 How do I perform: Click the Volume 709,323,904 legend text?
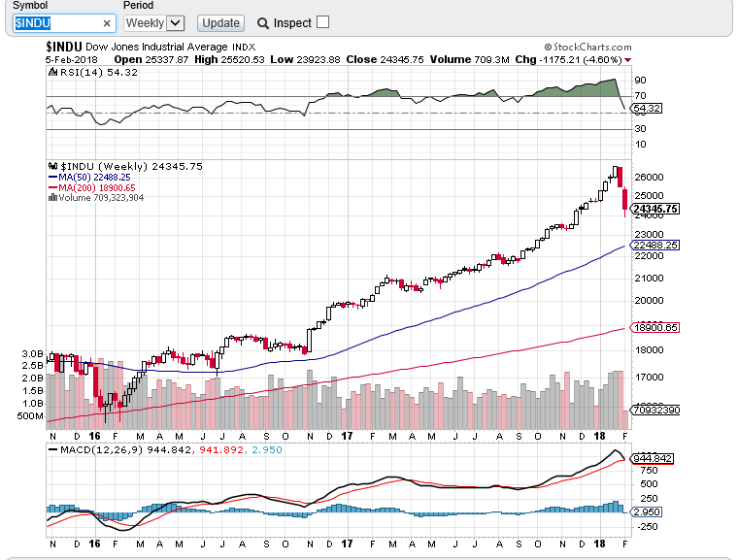[x=101, y=198]
